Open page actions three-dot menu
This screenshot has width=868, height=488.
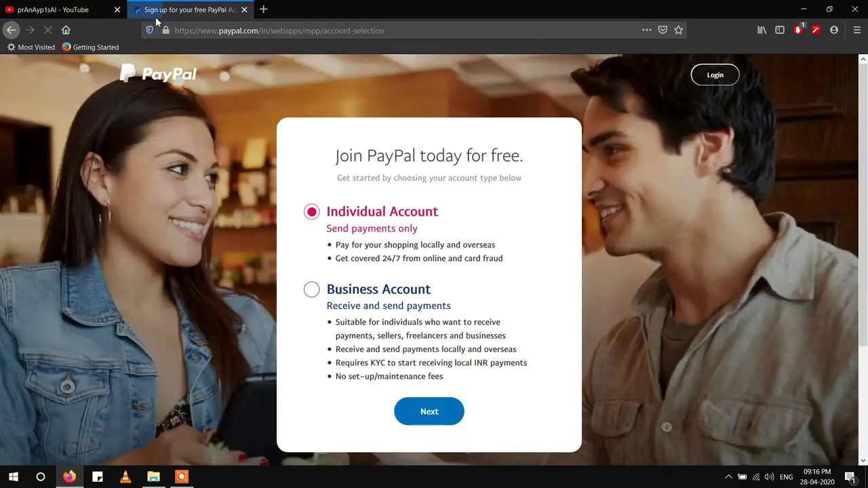click(x=646, y=30)
